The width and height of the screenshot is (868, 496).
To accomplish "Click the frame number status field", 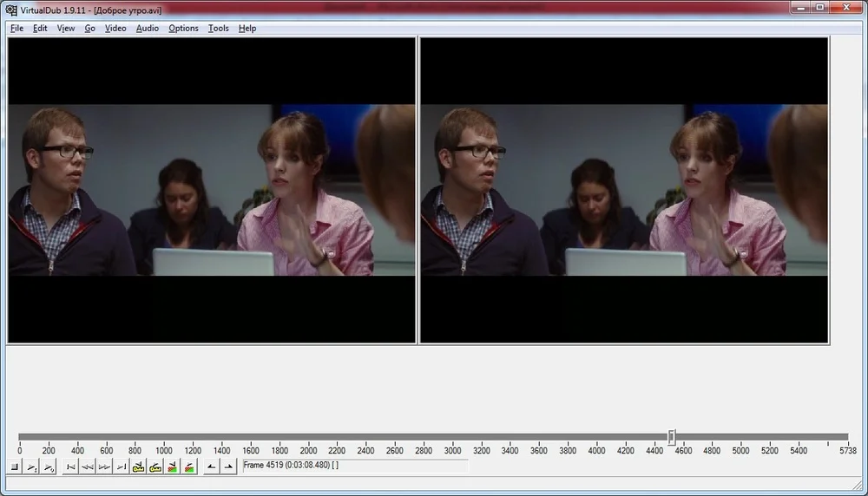I will [355, 466].
